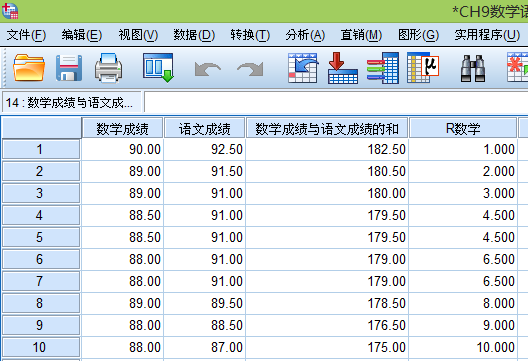Click cell 4.500 in row 5
This screenshot has width=528, height=361.
[463, 237]
